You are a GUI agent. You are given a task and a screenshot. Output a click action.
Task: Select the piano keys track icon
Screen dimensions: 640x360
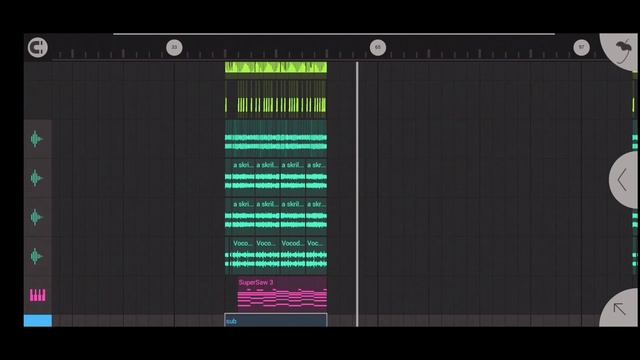(x=38, y=295)
